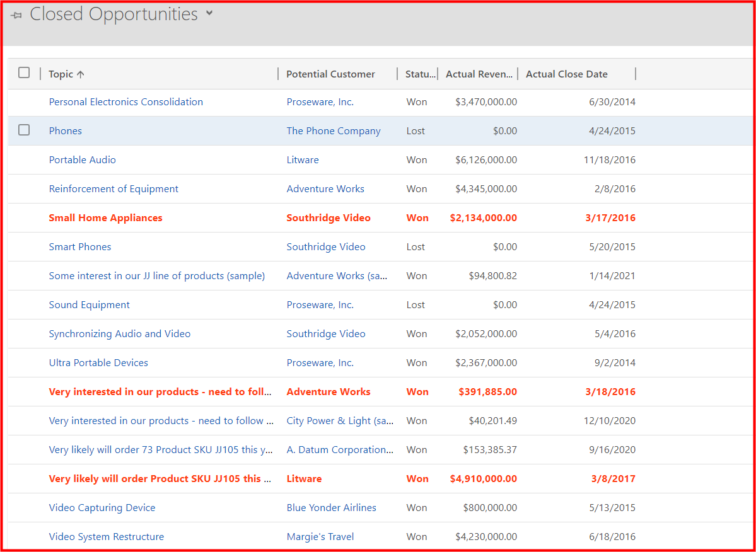
Task: Open Personal Electronics Consolidation opportunity
Action: tap(126, 102)
